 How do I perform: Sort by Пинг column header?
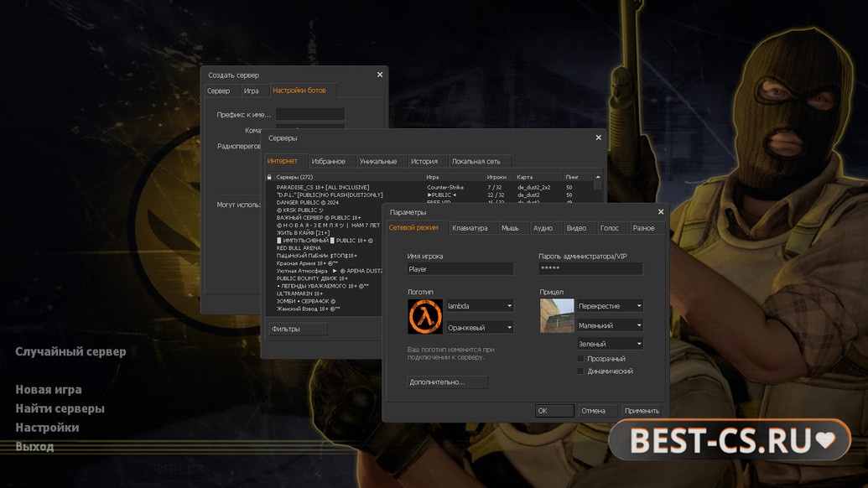pyautogui.click(x=579, y=177)
